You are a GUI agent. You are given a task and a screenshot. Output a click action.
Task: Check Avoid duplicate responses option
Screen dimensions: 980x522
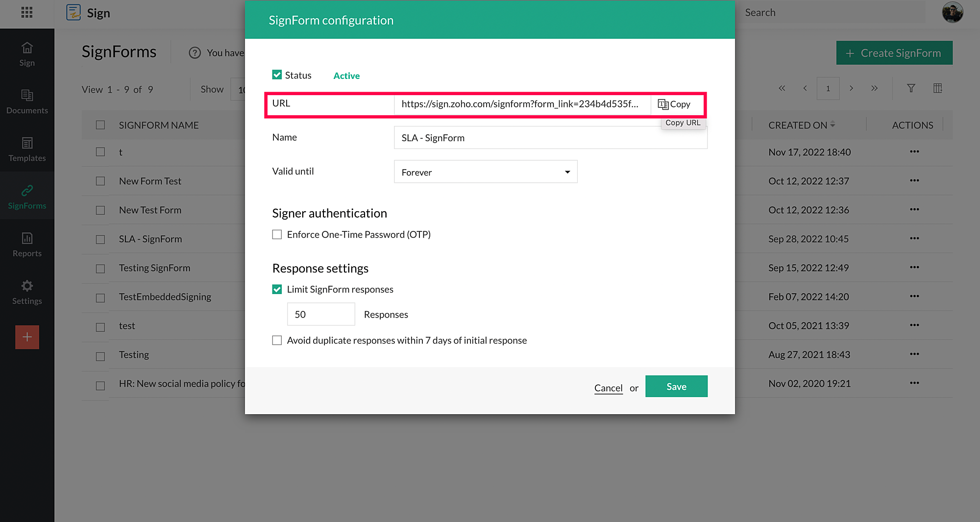click(277, 340)
